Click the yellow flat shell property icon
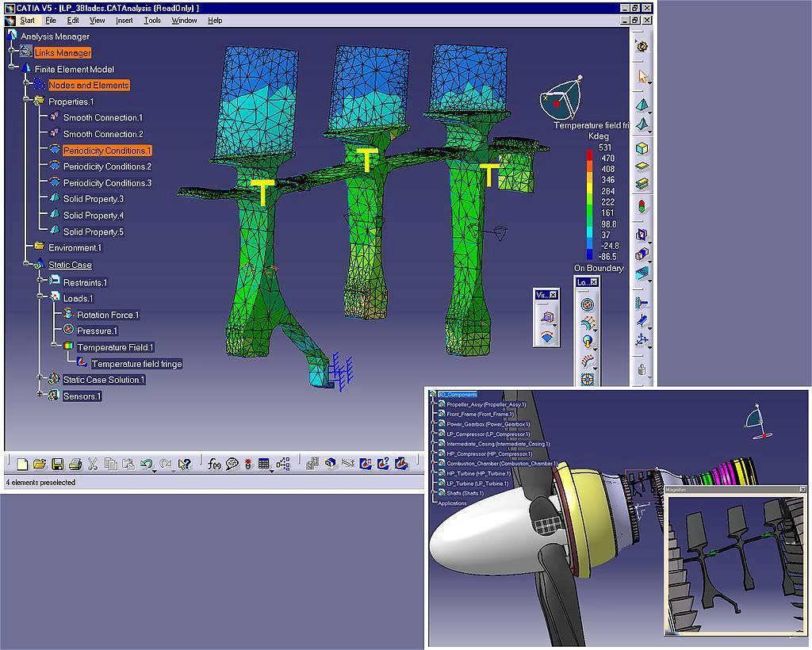The width and height of the screenshot is (812, 650). 642,166
